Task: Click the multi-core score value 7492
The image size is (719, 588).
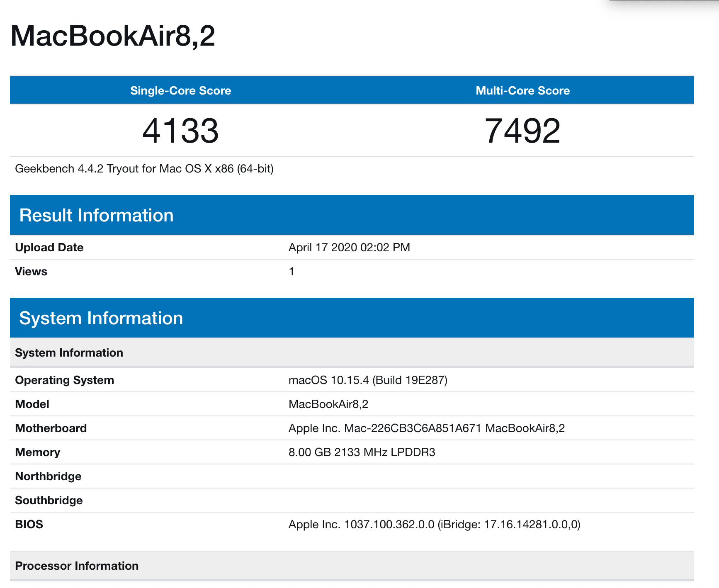Action: (x=522, y=131)
